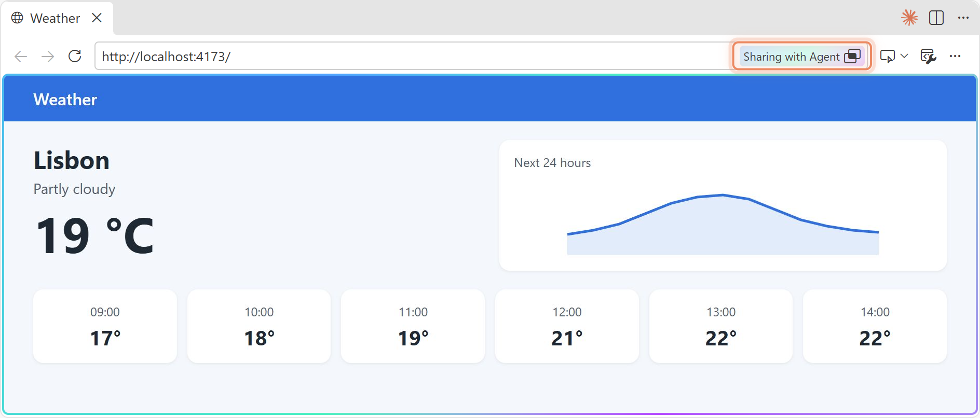The height and width of the screenshot is (418, 980).
Task: Select the Weather tab
Action: pyautogui.click(x=57, y=19)
